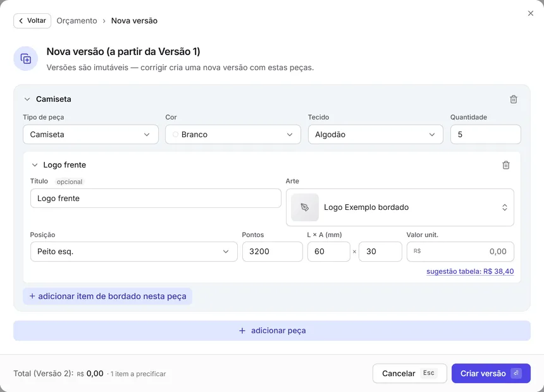
Task: Click the Voltar back button
Action: click(x=32, y=21)
